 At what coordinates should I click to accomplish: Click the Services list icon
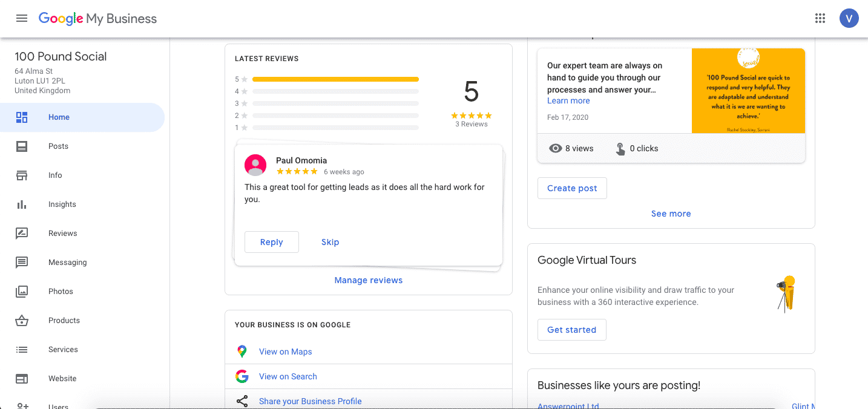pyautogui.click(x=22, y=350)
